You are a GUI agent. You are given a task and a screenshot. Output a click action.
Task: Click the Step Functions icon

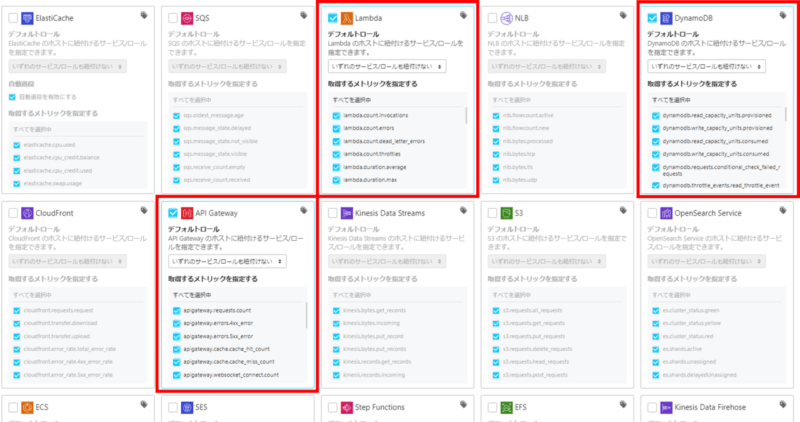(347, 408)
